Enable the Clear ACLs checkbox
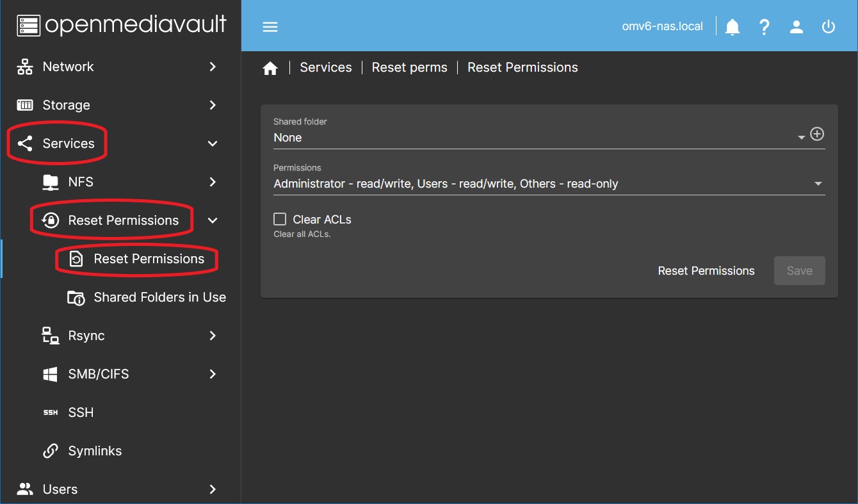The image size is (858, 504). 280,220
